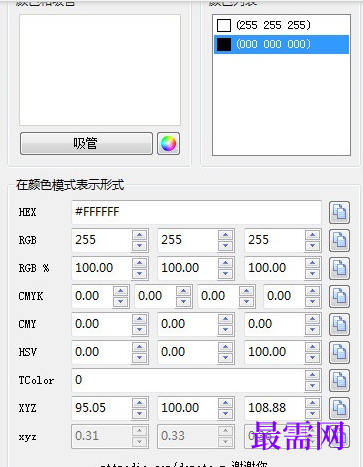Decrease the RGB red value
The width and height of the screenshot is (363, 467).
(139, 246)
